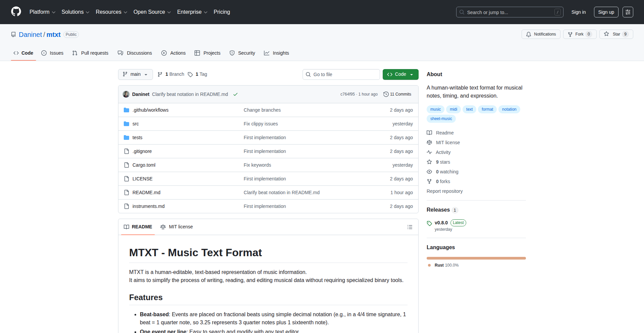Expand the Platform menu in header

[42, 12]
